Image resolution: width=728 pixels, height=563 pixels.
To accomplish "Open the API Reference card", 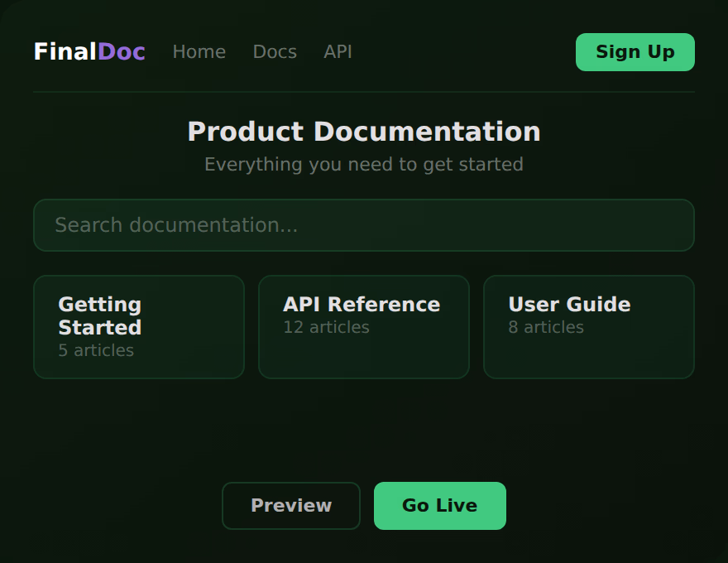I will coord(364,327).
